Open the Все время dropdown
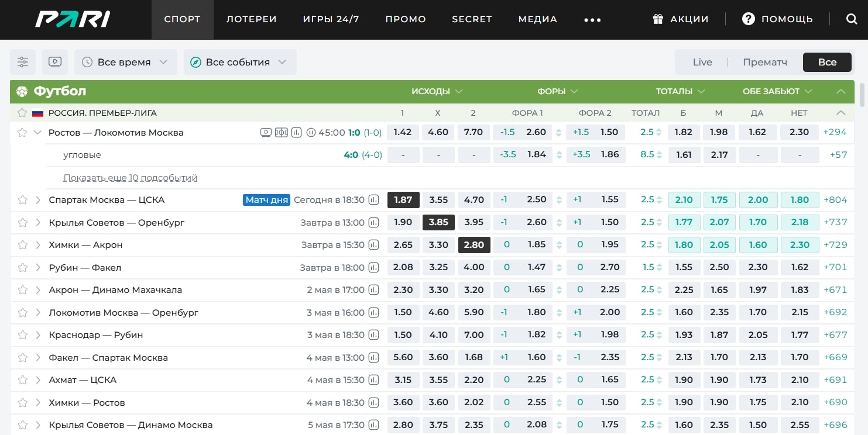 [126, 62]
